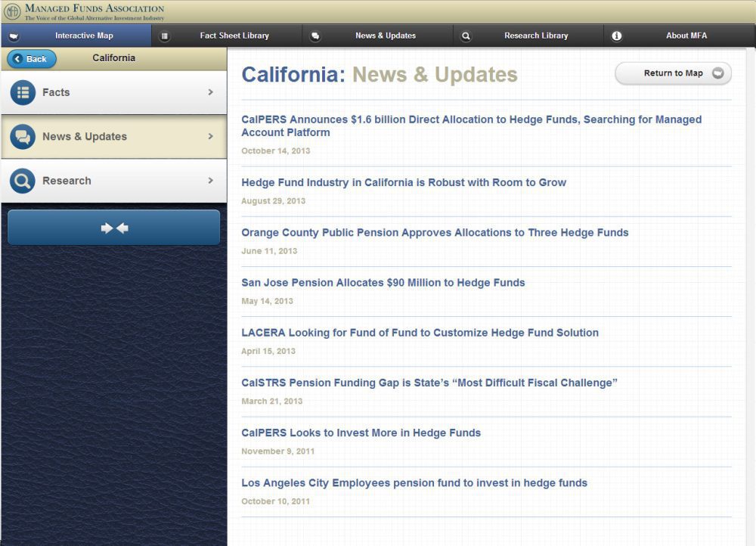
Task: Click the News & Updates chat icon in the sidebar
Action: (23, 136)
